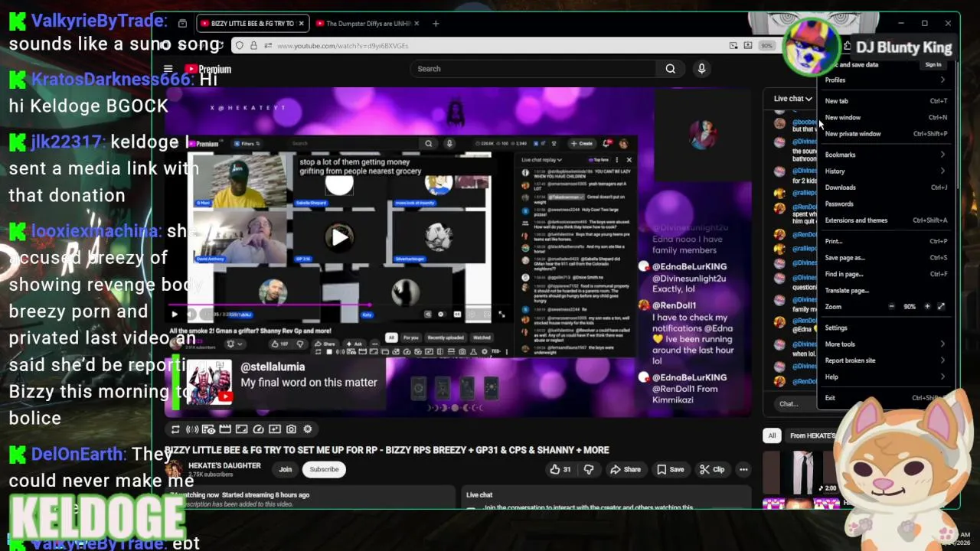
Task: Decrease browser zoom with the minus button
Action: point(891,307)
